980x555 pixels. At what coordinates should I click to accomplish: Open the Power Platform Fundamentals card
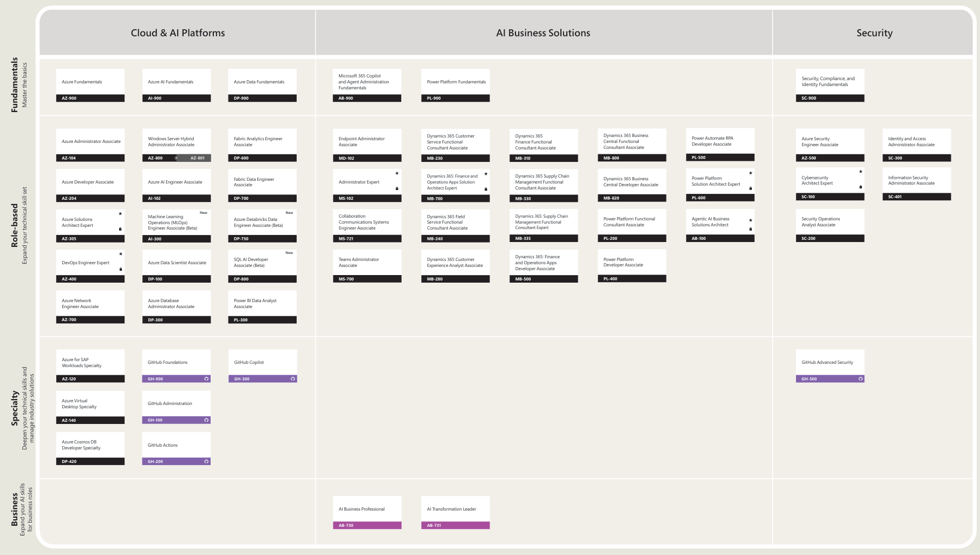click(455, 85)
